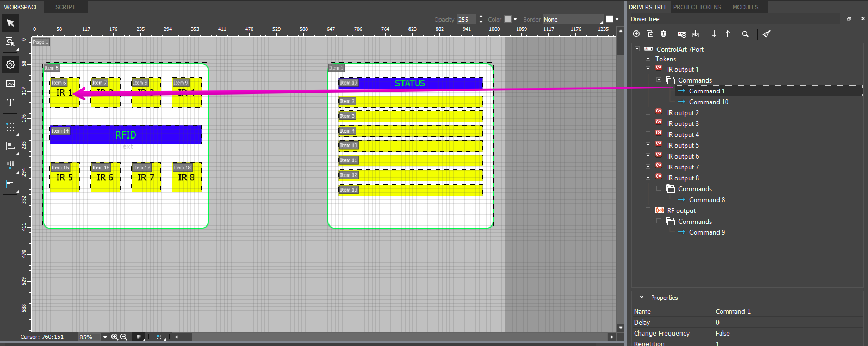The width and height of the screenshot is (868, 346).
Task: Switch to the PROJECT TOKENS tab
Action: pos(697,7)
